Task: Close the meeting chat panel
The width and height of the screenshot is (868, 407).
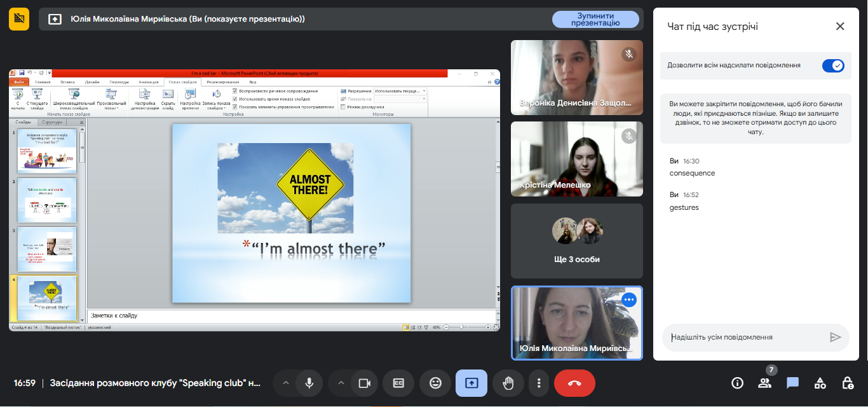Action: coord(840,26)
